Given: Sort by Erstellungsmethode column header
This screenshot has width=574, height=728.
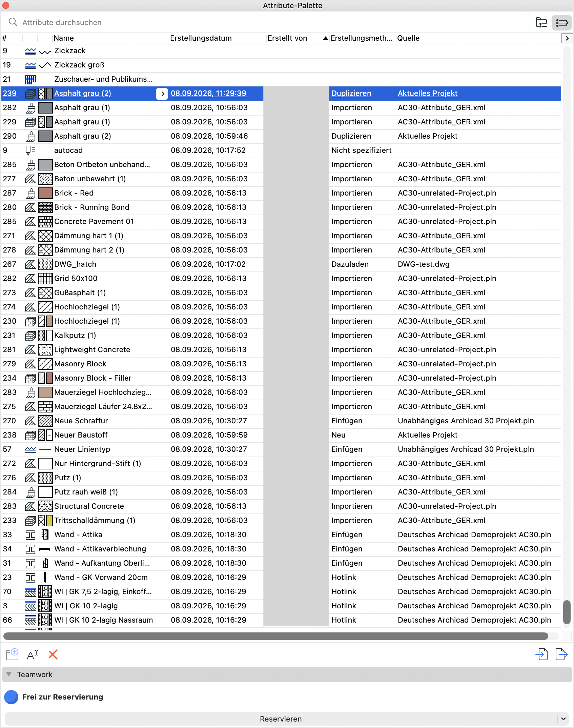Looking at the screenshot, I should [x=361, y=38].
